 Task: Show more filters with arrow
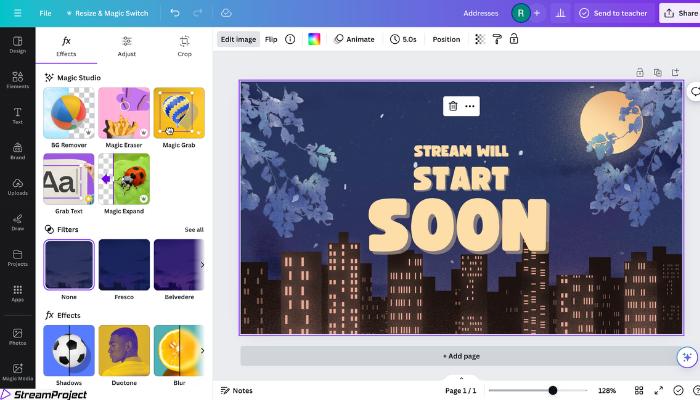pos(202,265)
